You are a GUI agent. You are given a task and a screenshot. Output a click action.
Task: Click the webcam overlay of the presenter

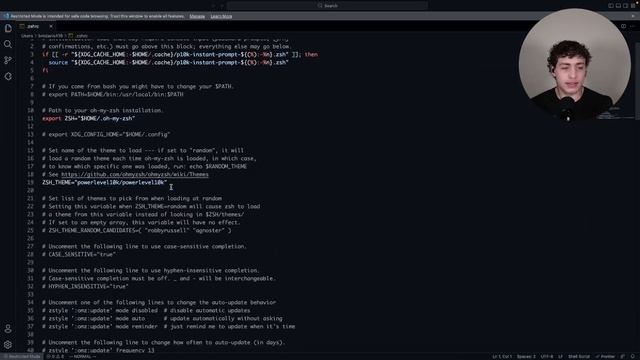point(575,64)
